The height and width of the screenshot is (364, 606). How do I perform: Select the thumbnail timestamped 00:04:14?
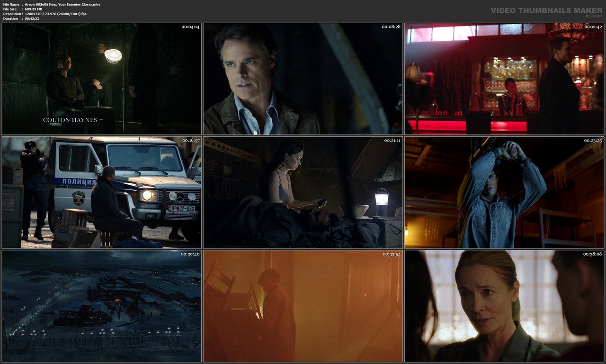(x=102, y=79)
